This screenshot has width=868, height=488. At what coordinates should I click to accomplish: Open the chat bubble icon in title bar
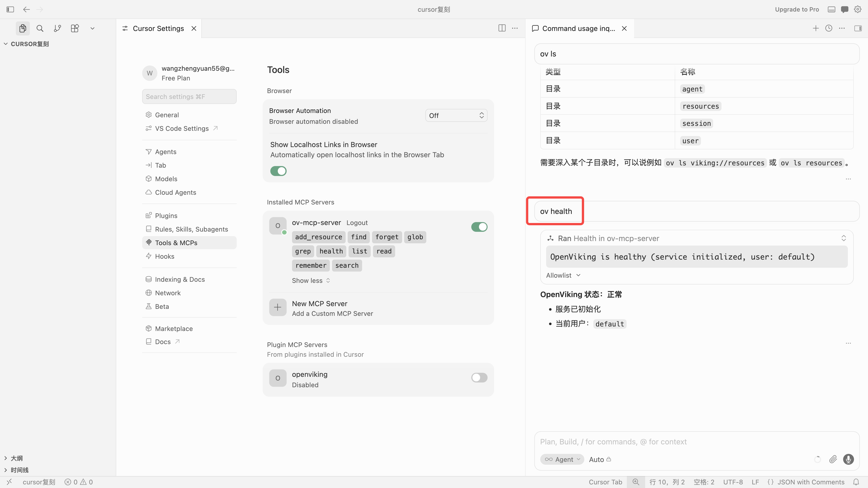coord(844,9)
